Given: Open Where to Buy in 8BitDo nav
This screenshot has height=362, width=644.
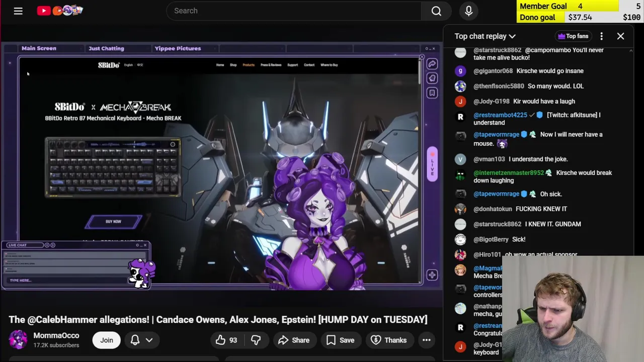Looking at the screenshot, I should pyautogui.click(x=329, y=65).
